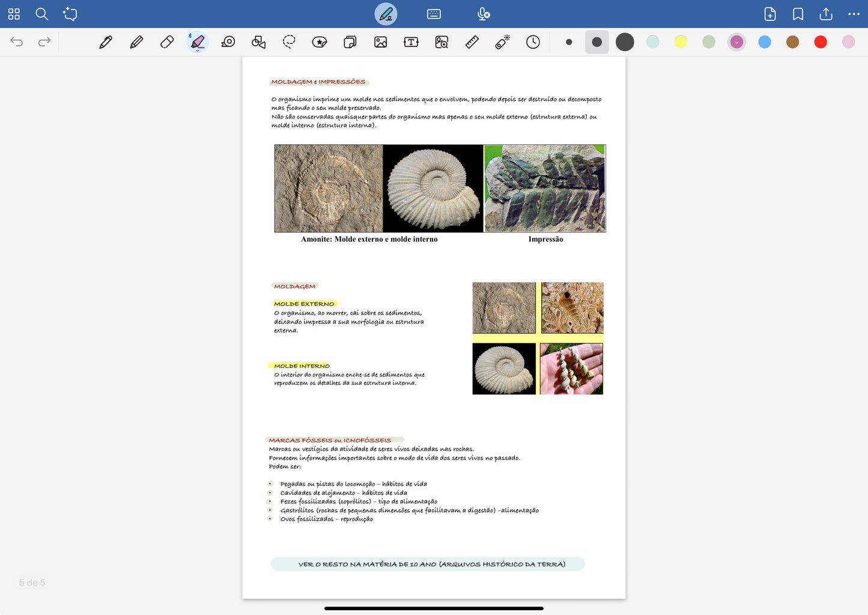Open the Add page menu
The height and width of the screenshot is (615, 868).
coord(770,14)
